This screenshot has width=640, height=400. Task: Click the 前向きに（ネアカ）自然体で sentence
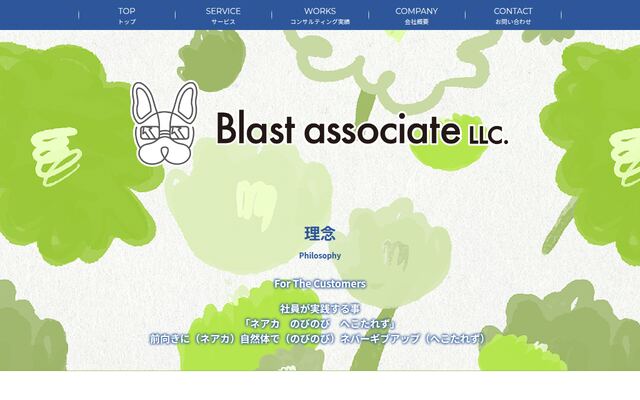(318, 339)
